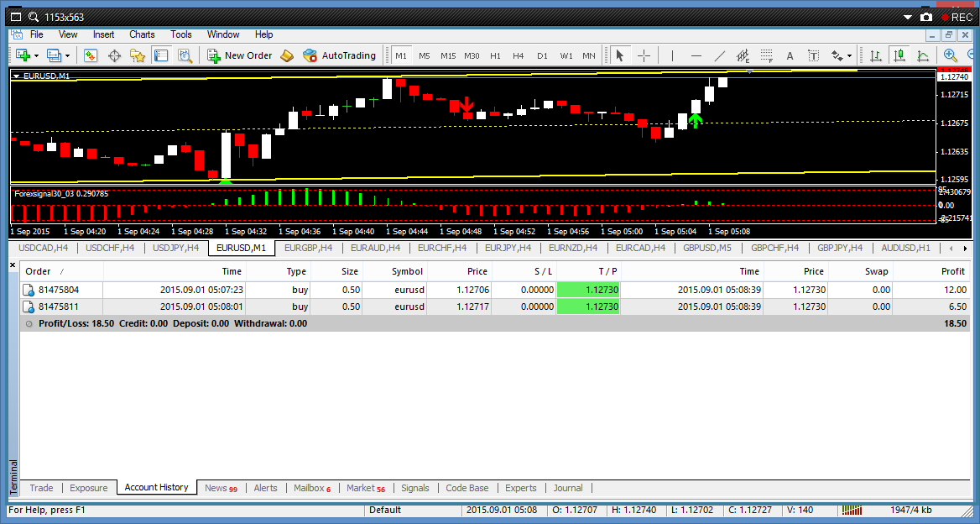Expand the Arrows tool dropdown arrow
980x524 pixels.
[x=849, y=55]
